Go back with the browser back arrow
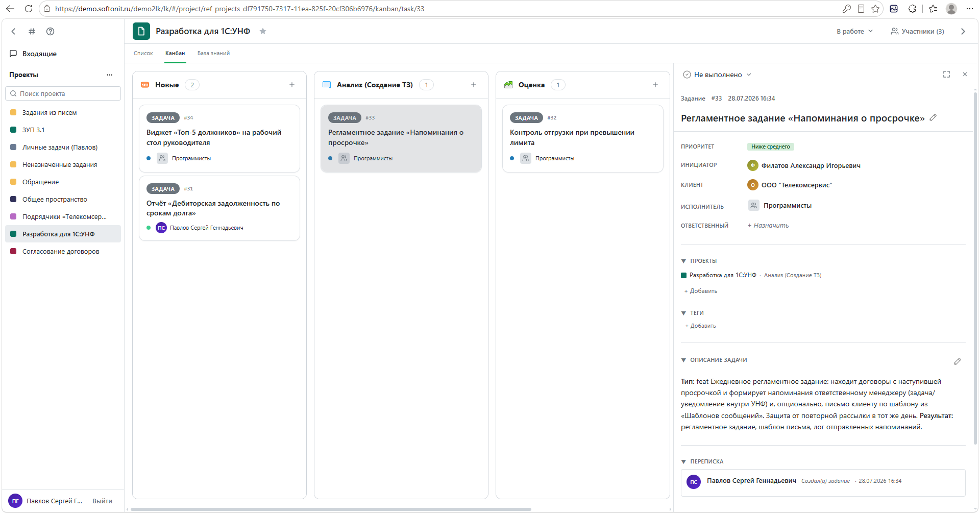This screenshot has width=980, height=514. pyautogui.click(x=10, y=9)
